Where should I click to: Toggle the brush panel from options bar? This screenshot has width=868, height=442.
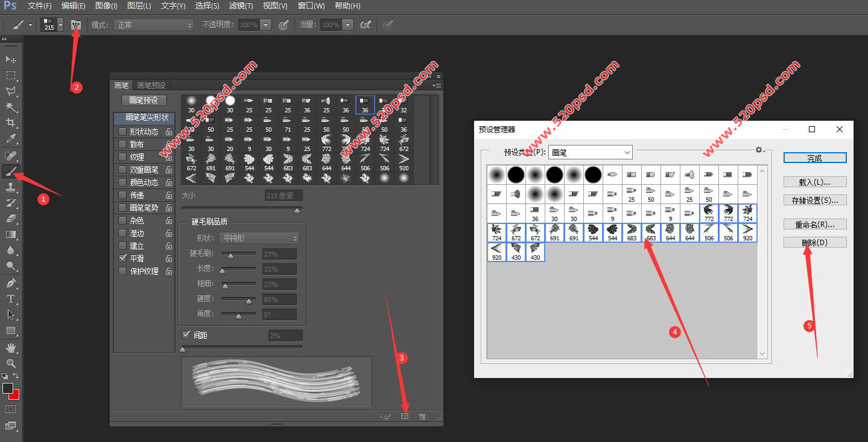pos(76,25)
